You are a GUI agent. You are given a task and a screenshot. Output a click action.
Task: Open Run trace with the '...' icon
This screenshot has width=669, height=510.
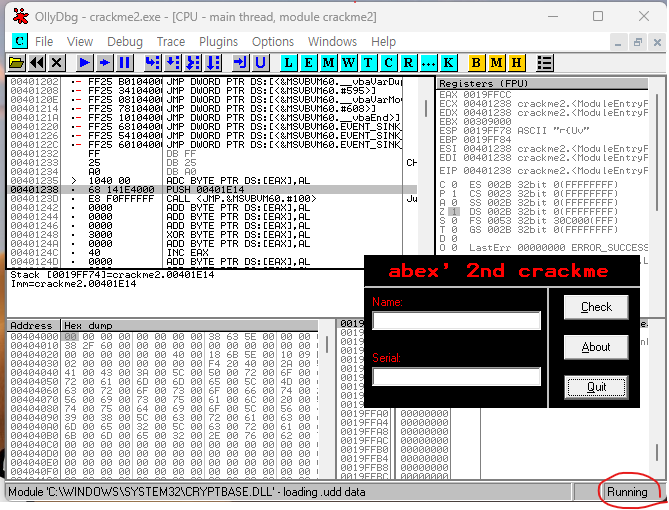tap(428, 63)
